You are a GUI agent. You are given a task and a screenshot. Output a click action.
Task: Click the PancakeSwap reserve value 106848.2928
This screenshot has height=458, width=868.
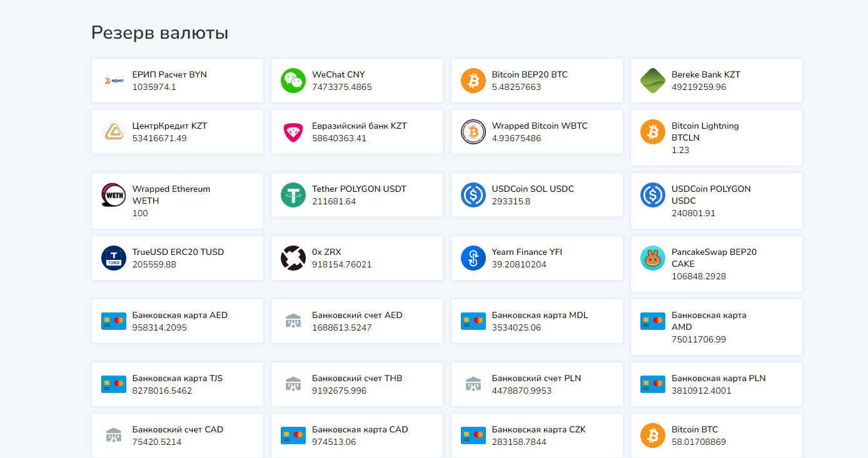click(x=699, y=276)
